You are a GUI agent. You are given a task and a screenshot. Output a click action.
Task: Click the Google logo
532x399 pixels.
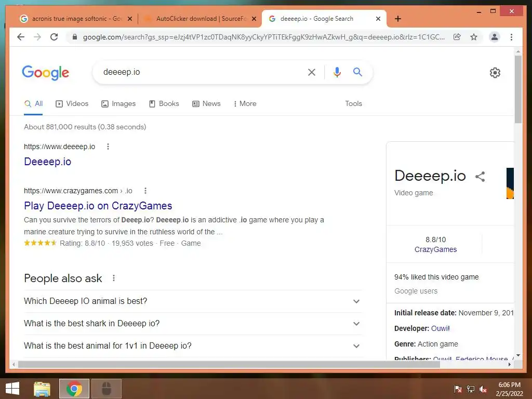pyautogui.click(x=46, y=72)
